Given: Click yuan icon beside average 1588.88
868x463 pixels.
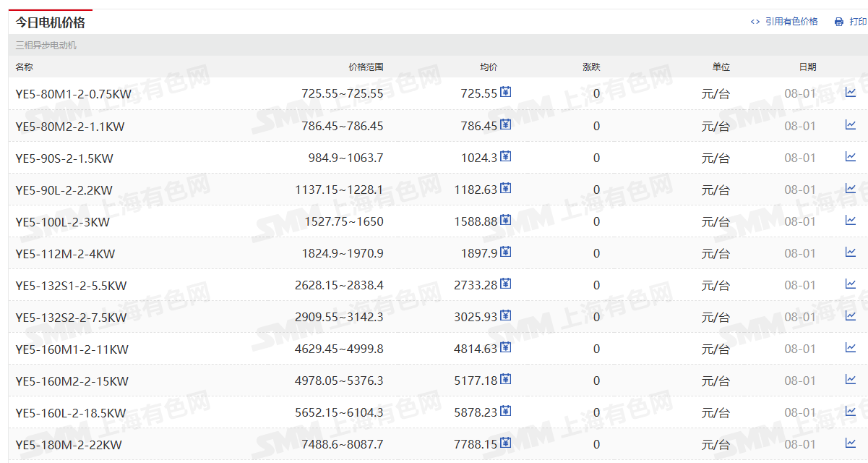Looking at the screenshot, I should click(x=506, y=219).
